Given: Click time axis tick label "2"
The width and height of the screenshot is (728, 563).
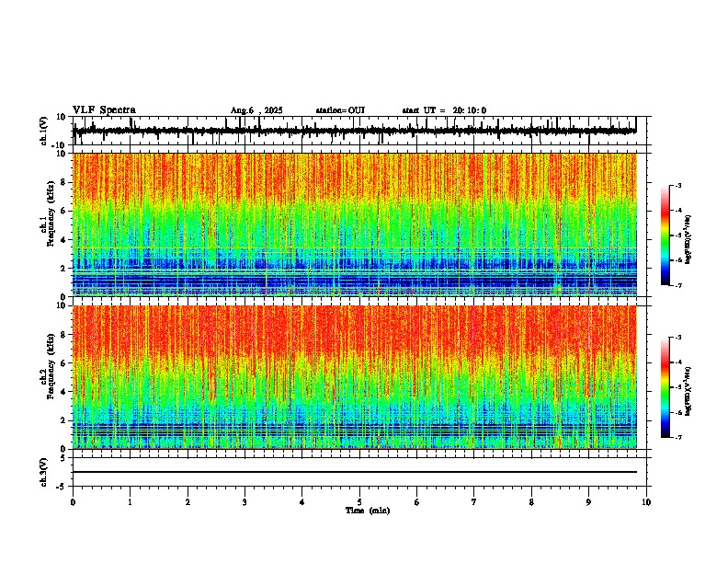Looking at the screenshot, I should click(x=188, y=502).
